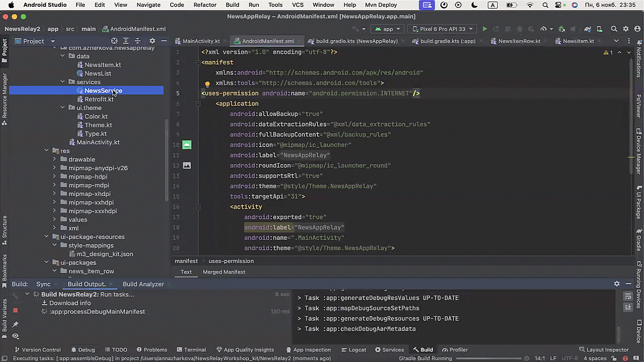
Task: Click Select Opened File target icon
Action: (114, 41)
